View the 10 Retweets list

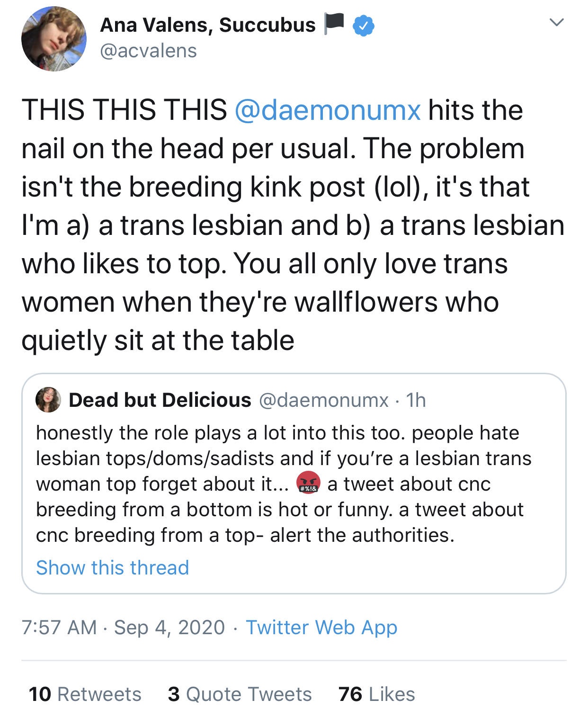pyautogui.click(x=85, y=694)
